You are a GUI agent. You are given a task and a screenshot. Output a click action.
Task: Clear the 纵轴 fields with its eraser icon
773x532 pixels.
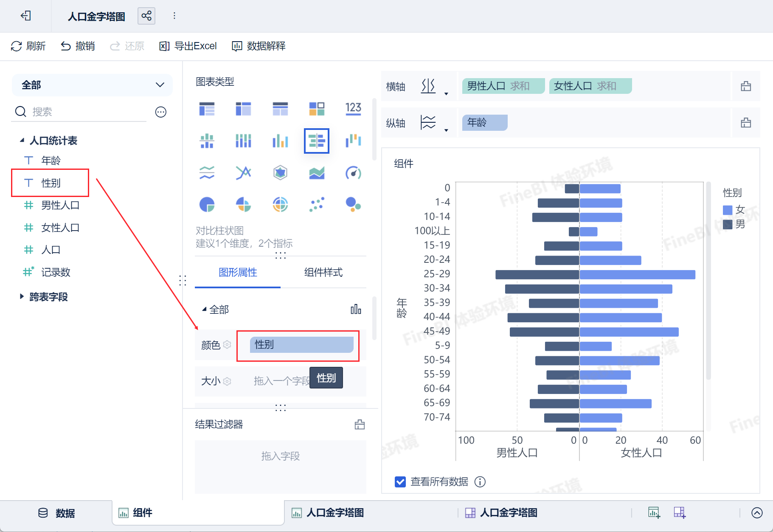click(x=746, y=123)
